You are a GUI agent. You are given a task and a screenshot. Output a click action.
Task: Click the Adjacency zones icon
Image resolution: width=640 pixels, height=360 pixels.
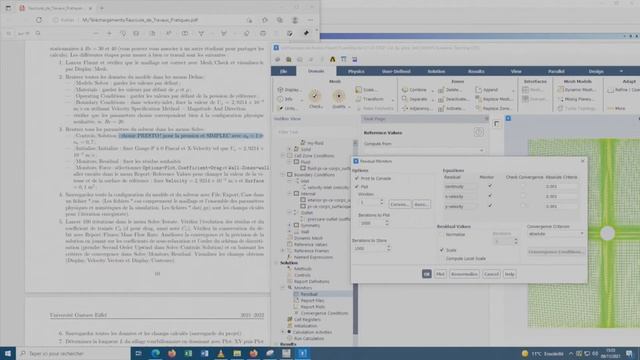(x=405, y=109)
